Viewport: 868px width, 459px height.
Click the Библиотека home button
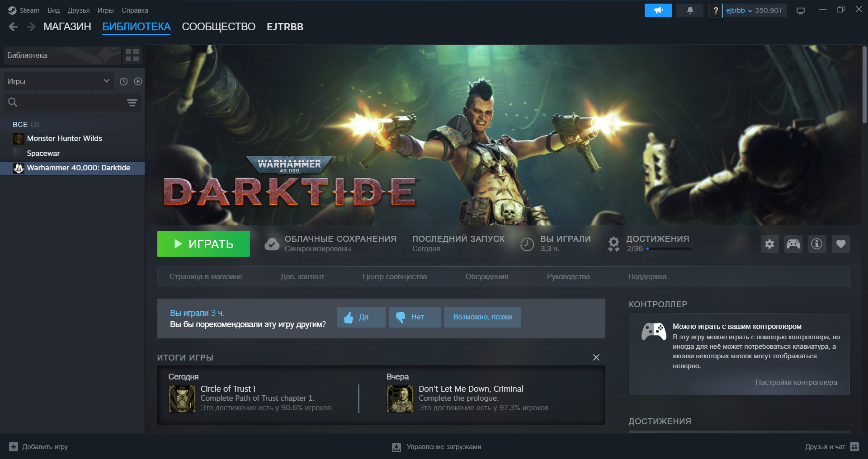[x=62, y=55]
